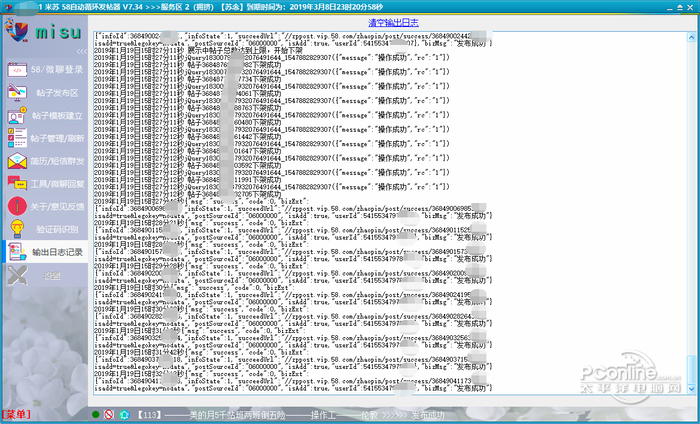Click the red prohibited stop icon

[x=109, y=415]
